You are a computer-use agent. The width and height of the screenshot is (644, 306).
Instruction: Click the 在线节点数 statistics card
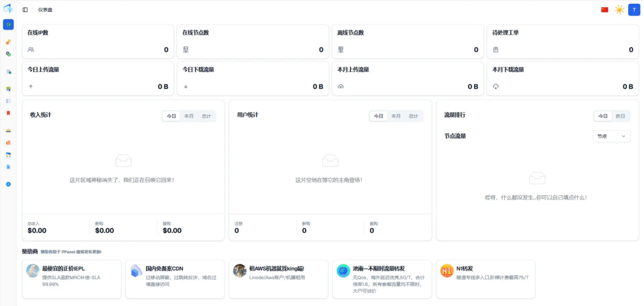(x=252, y=42)
